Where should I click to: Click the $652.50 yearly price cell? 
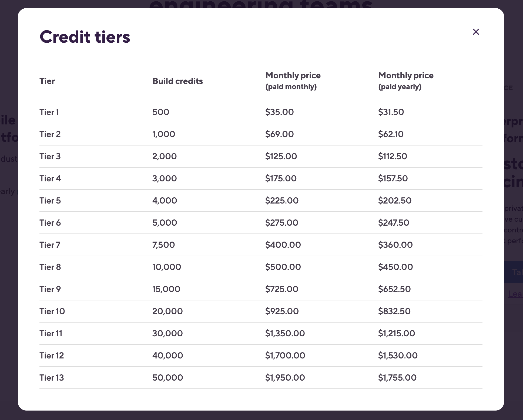pyautogui.click(x=394, y=289)
